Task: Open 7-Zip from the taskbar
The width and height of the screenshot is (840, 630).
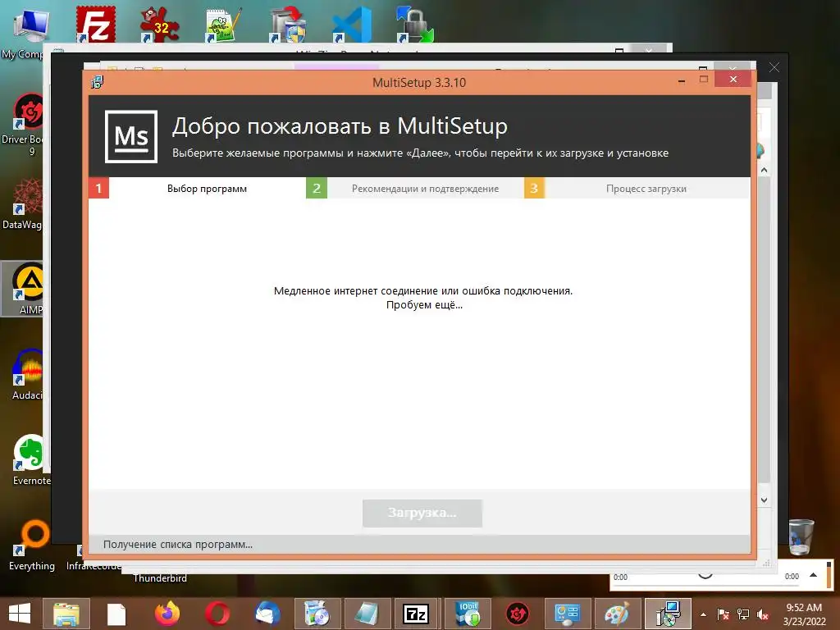Action: [x=416, y=614]
